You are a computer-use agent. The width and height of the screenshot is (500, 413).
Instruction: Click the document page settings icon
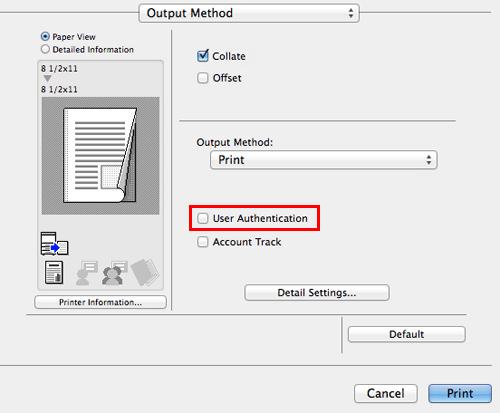click(54, 273)
